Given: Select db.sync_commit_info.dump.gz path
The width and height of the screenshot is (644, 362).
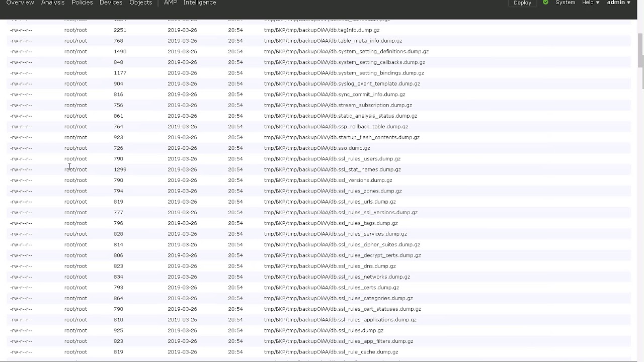Looking at the screenshot, I should (335, 95).
